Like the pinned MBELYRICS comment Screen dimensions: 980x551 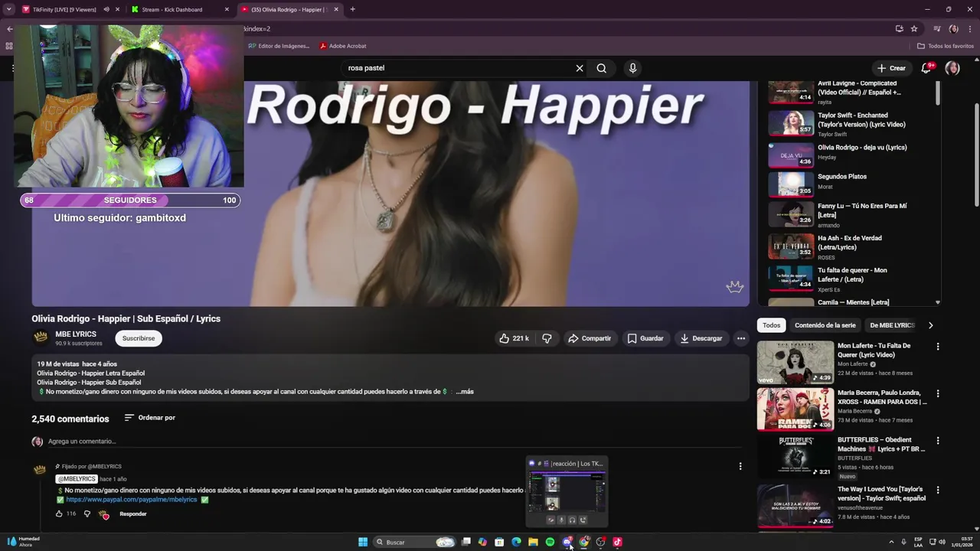(x=59, y=514)
